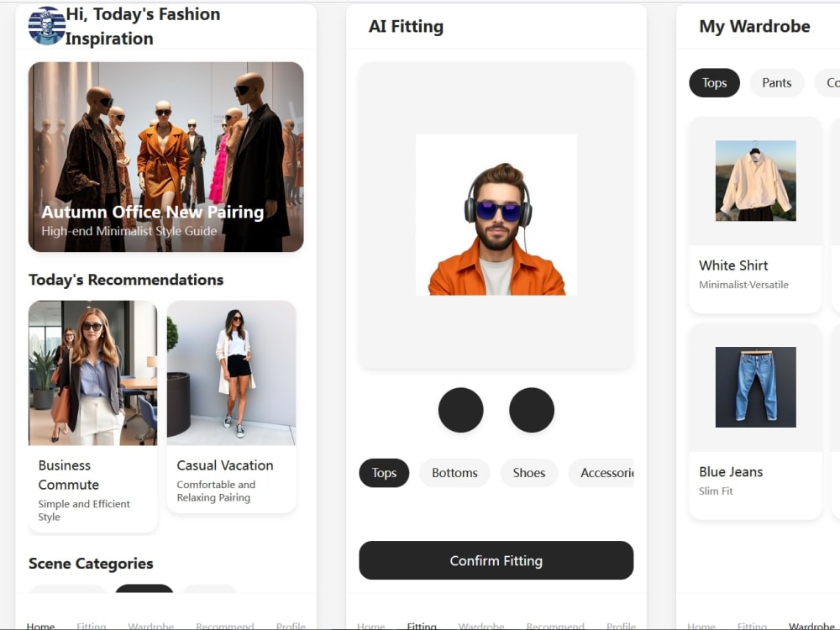840x630 pixels.
Task: Select the dark scene category chip
Action: click(x=144, y=588)
